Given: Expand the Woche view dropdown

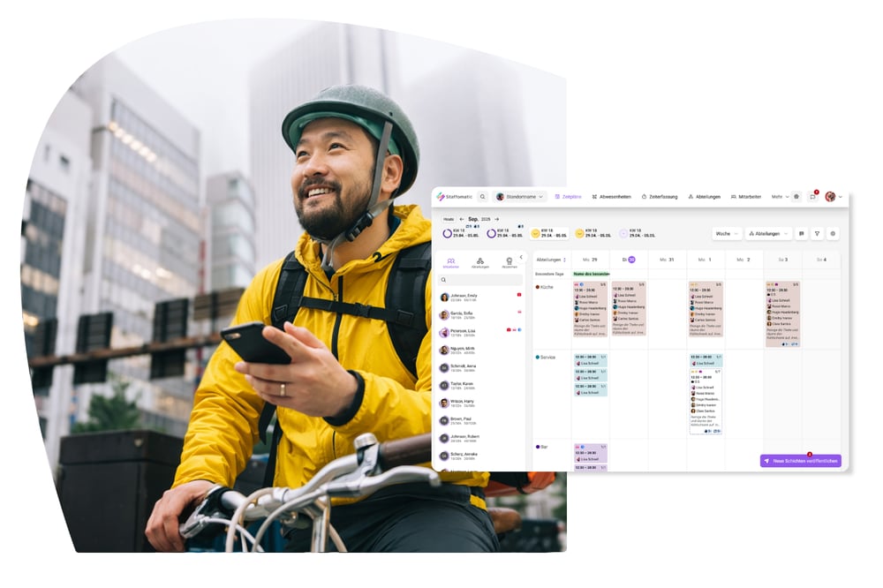Looking at the screenshot, I should coord(727,234).
